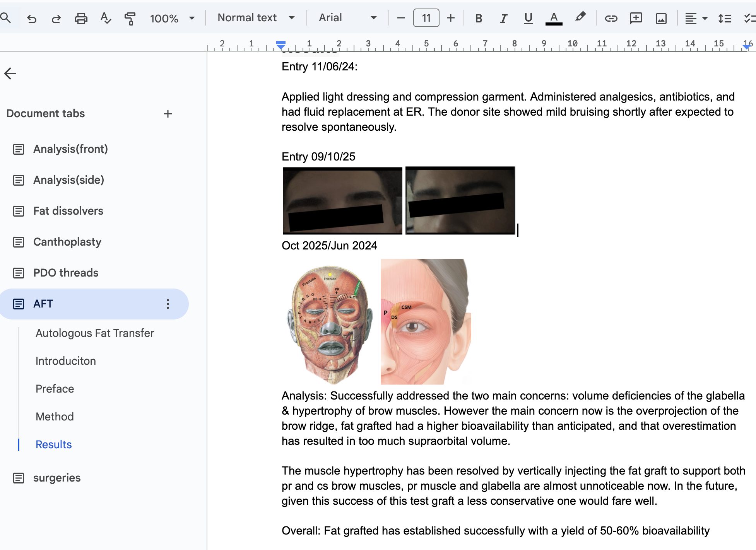
Task: Toggle Underline formatting
Action: point(528,18)
